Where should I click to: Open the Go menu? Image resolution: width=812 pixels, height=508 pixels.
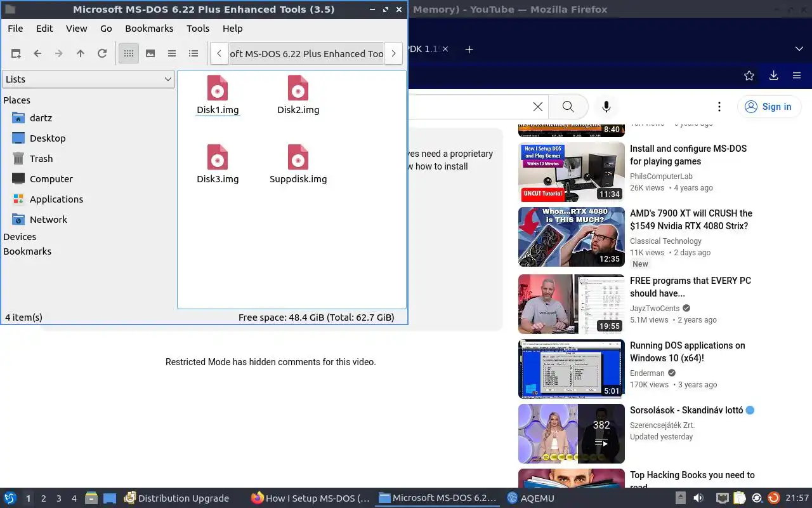click(106, 29)
